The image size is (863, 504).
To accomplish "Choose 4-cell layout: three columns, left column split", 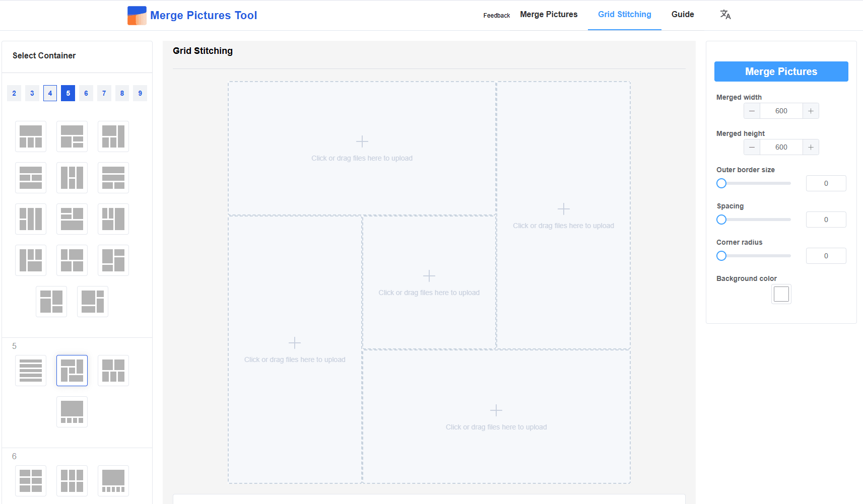I will 31,219.
